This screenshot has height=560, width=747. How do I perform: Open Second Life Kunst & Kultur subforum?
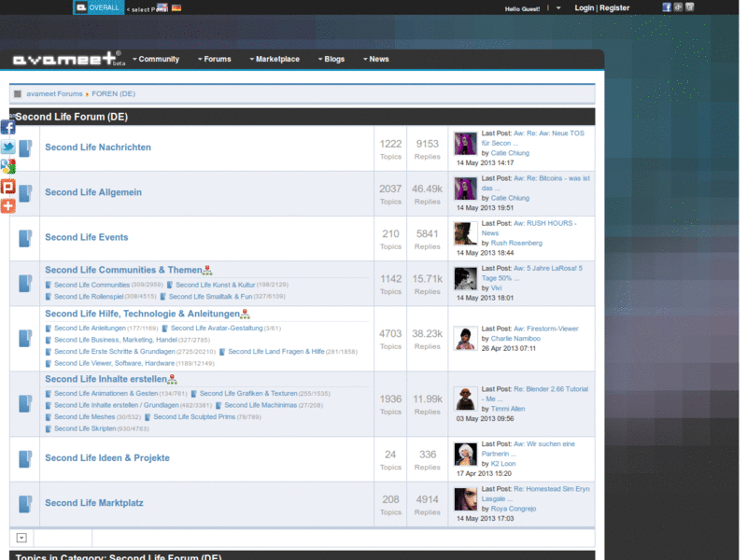[x=216, y=285]
